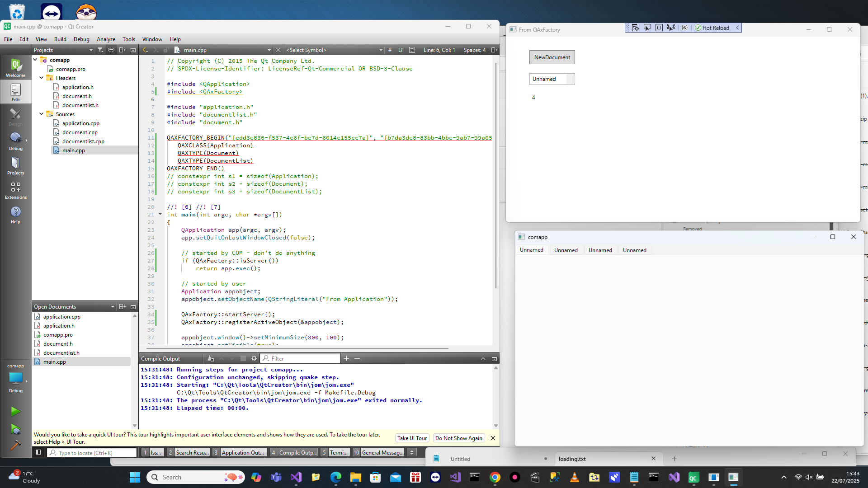Screen dimensions: 868x488
Task: Open the Welcome mode in Qt Creator sidebar
Action: click(16, 68)
